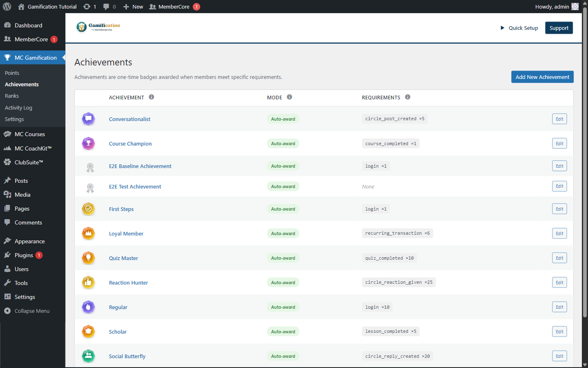Screen dimensions: 588x368
Task: Click the WordPress logo in the admin bar
Action: click(x=7, y=7)
